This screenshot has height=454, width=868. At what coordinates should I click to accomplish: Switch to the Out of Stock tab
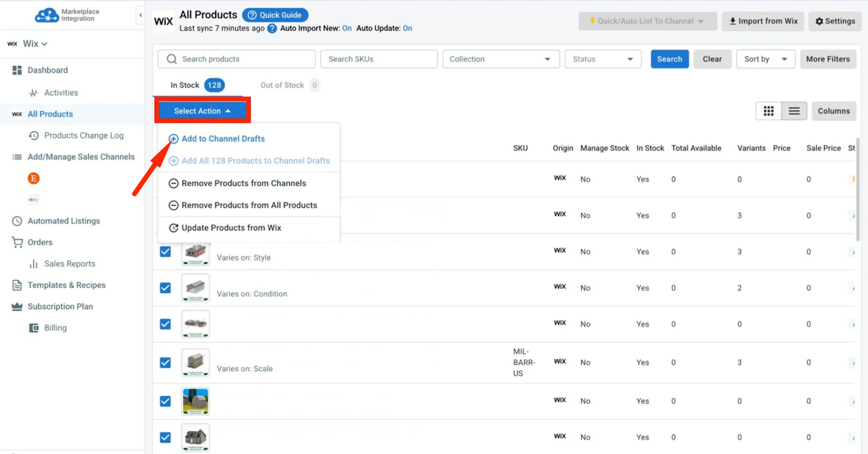(290, 85)
